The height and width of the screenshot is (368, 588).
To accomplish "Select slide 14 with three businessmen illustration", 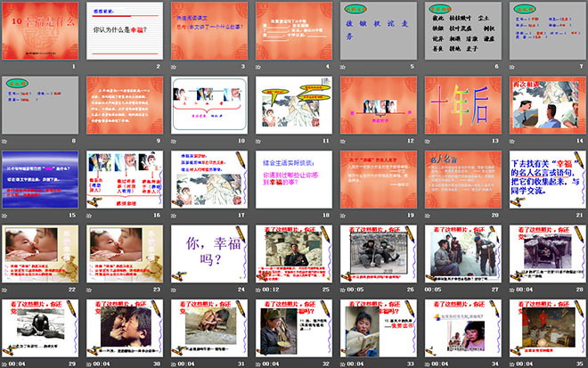I will click(548, 105).
